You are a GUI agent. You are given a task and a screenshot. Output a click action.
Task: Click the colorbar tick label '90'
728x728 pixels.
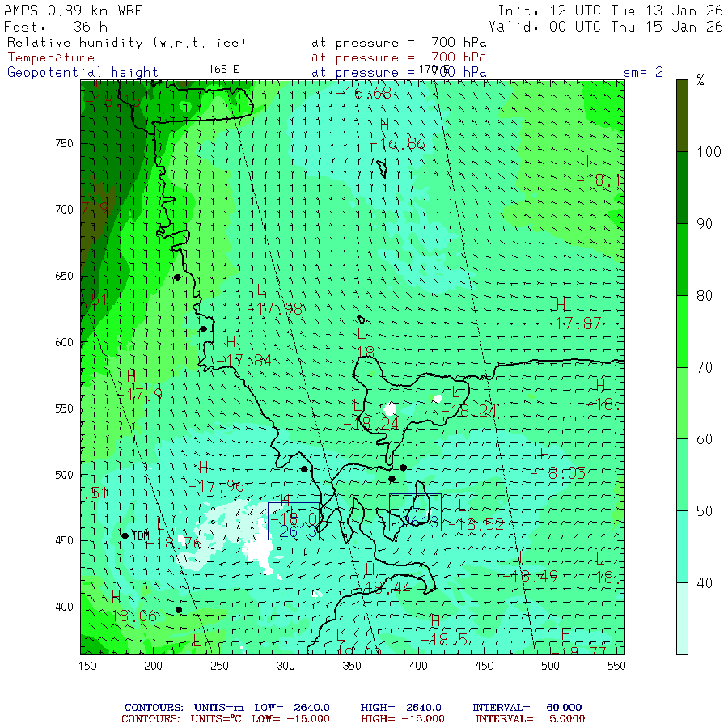(705, 224)
